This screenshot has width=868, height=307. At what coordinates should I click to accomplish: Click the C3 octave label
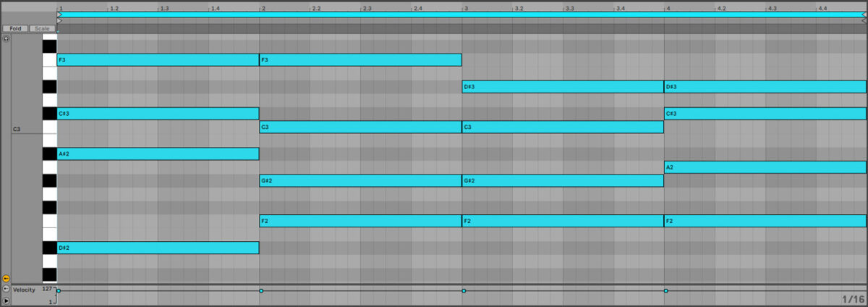point(17,130)
